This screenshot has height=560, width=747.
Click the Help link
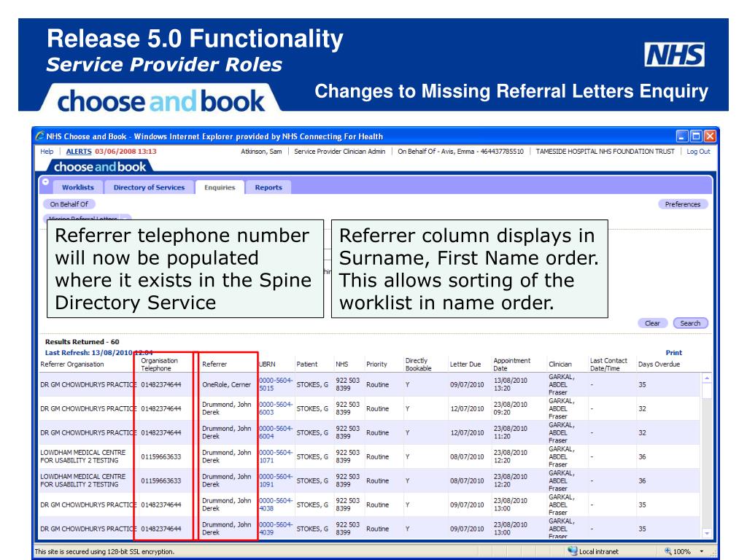[x=47, y=152]
